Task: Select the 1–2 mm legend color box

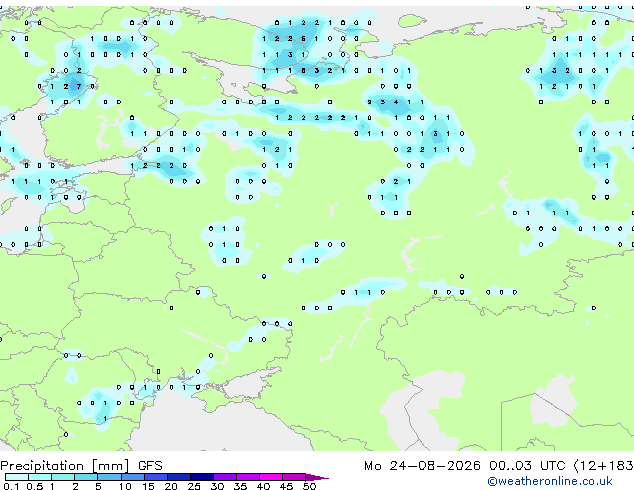Action: [63, 477]
